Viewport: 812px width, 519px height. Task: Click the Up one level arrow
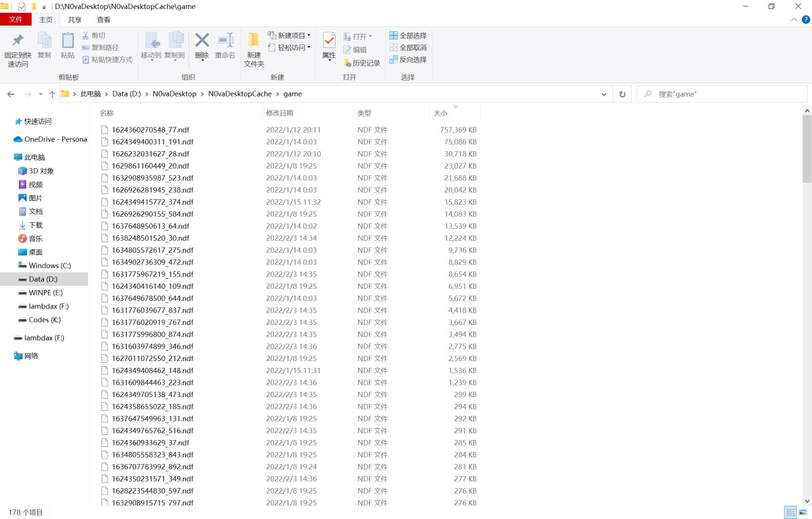[52, 94]
